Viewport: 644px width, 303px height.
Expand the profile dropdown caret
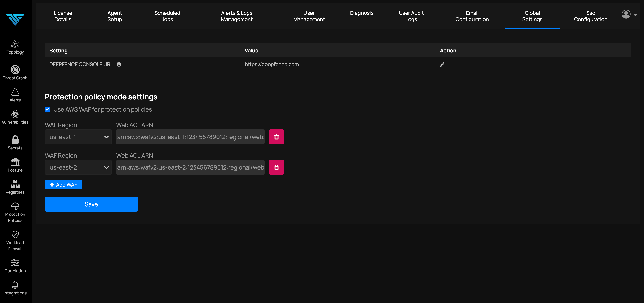635,15
